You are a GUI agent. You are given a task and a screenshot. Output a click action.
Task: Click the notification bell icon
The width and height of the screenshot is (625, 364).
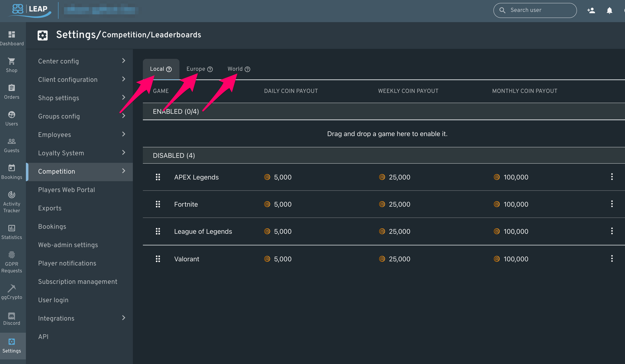pos(609,10)
